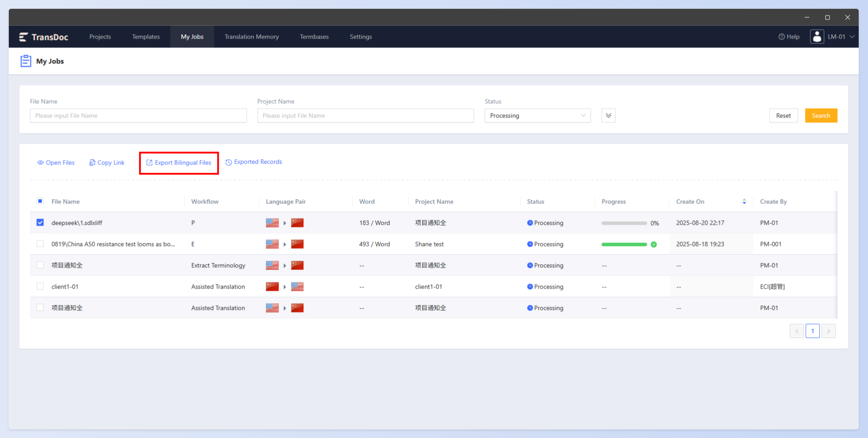Open Help via question mark icon
868x438 pixels.
782,37
